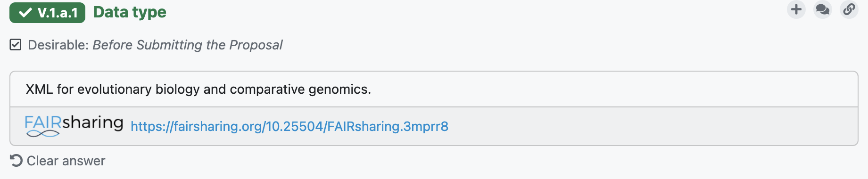The image size is (868, 179).
Task: Click the infinity swirl under the FAIRsharing logo
Action: click(43, 133)
